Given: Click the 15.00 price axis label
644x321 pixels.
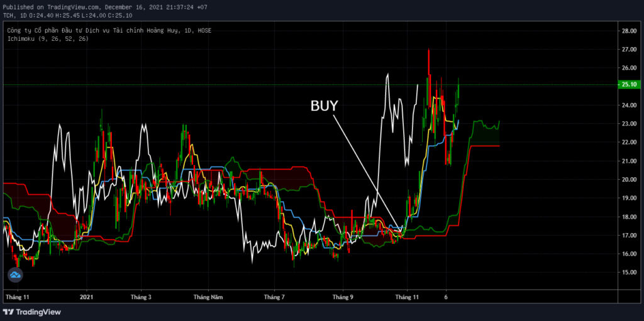Looking at the screenshot, I should pyautogui.click(x=628, y=273).
